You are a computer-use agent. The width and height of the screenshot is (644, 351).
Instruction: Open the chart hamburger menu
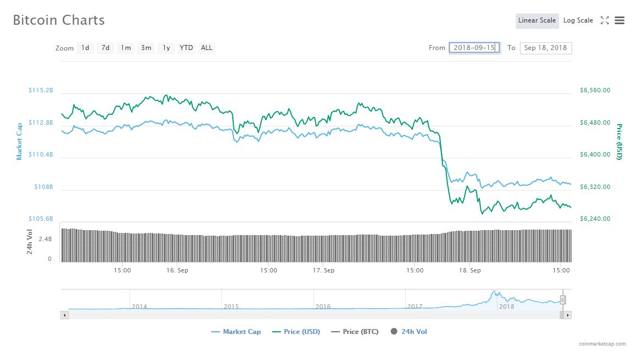tap(620, 20)
